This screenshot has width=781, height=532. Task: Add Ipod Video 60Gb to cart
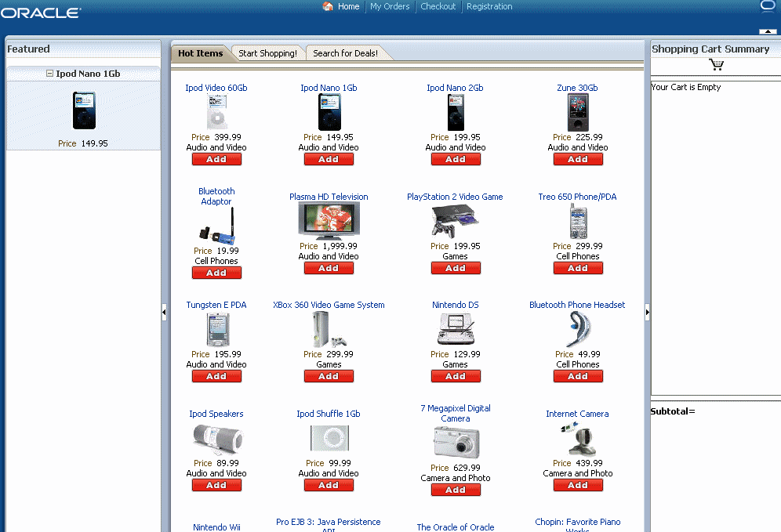tap(216, 159)
